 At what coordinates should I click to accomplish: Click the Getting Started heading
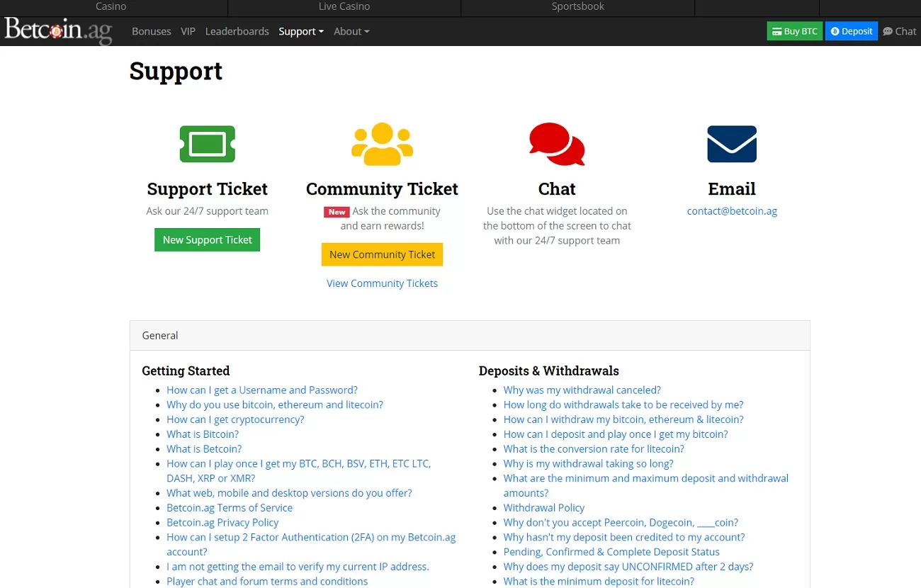(186, 371)
